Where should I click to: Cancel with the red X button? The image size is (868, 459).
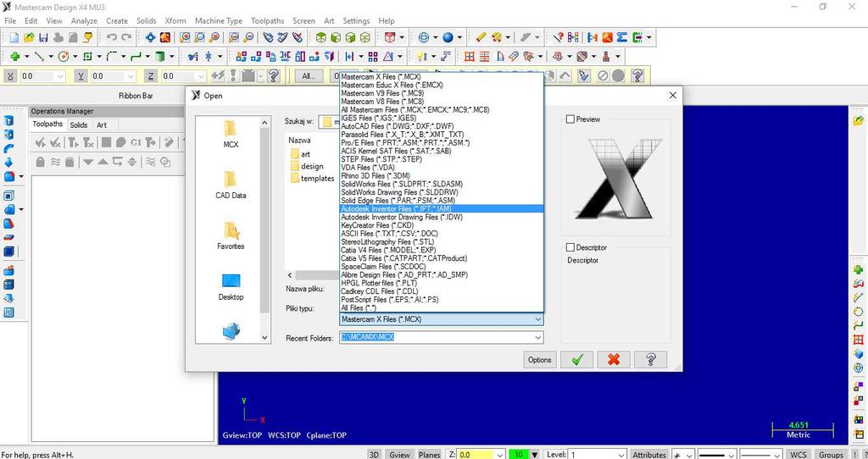pos(614,359)
